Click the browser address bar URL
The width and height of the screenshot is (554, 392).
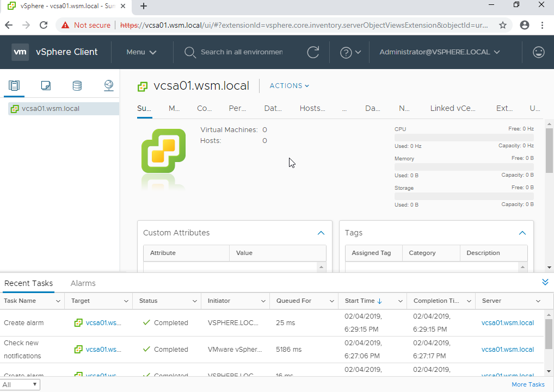[x=304, y=25]
